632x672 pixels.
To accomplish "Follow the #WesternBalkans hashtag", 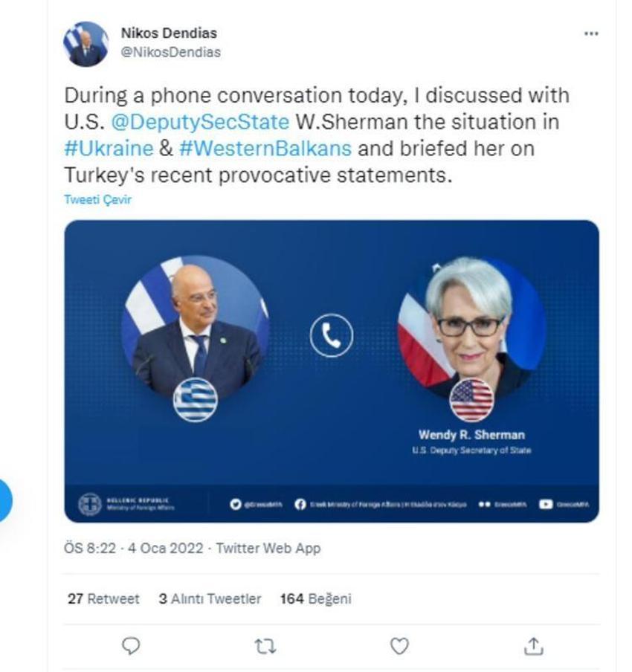I will (x=265, y=149).
